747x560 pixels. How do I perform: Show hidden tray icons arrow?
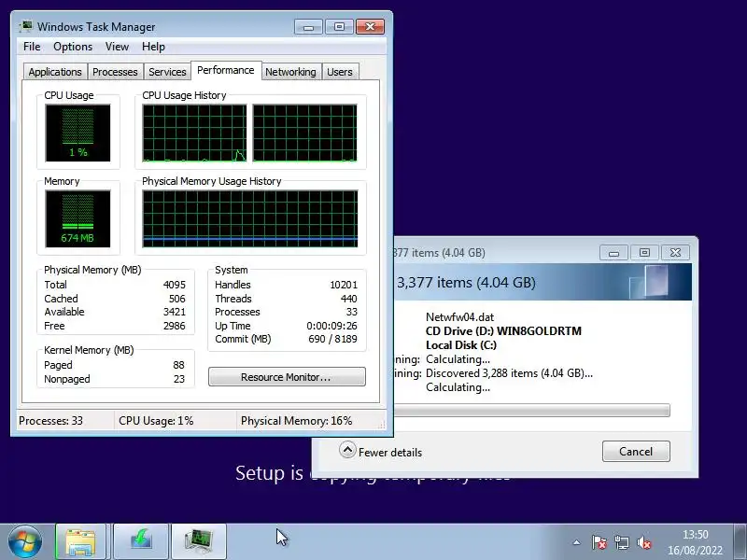[576, 542]
